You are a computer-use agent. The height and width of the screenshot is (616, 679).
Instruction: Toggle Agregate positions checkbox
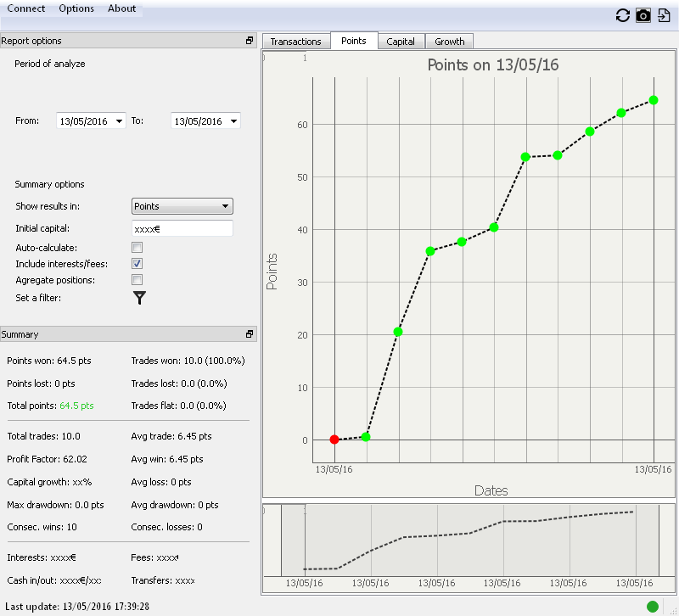[x=137, y=280]
